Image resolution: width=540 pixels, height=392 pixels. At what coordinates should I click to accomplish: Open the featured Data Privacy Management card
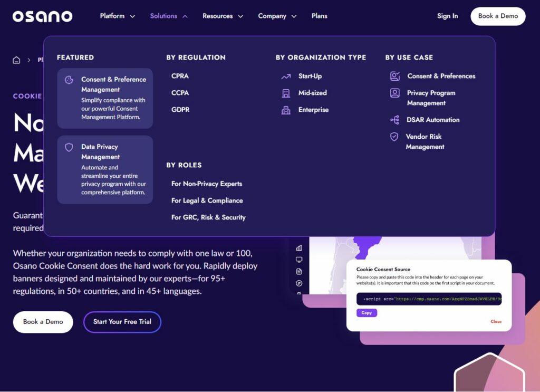105,170
